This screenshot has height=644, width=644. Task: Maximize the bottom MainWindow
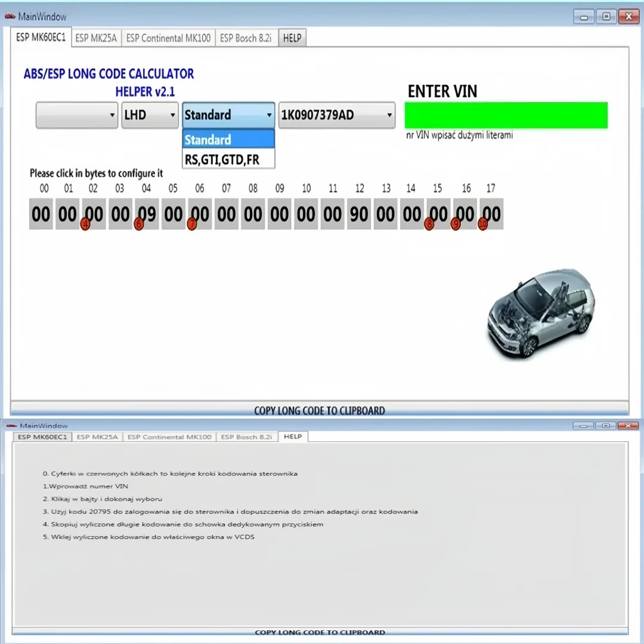605,426
